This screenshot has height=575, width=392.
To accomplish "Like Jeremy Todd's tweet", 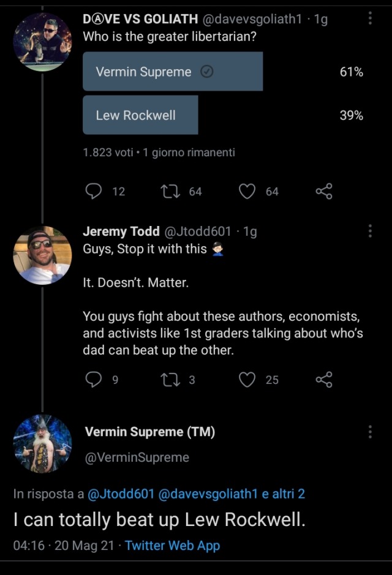I will (247, 380).
